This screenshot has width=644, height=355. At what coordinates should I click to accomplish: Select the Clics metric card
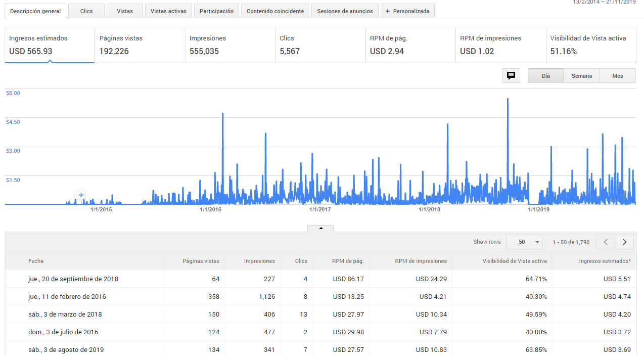tap(320, 45)
